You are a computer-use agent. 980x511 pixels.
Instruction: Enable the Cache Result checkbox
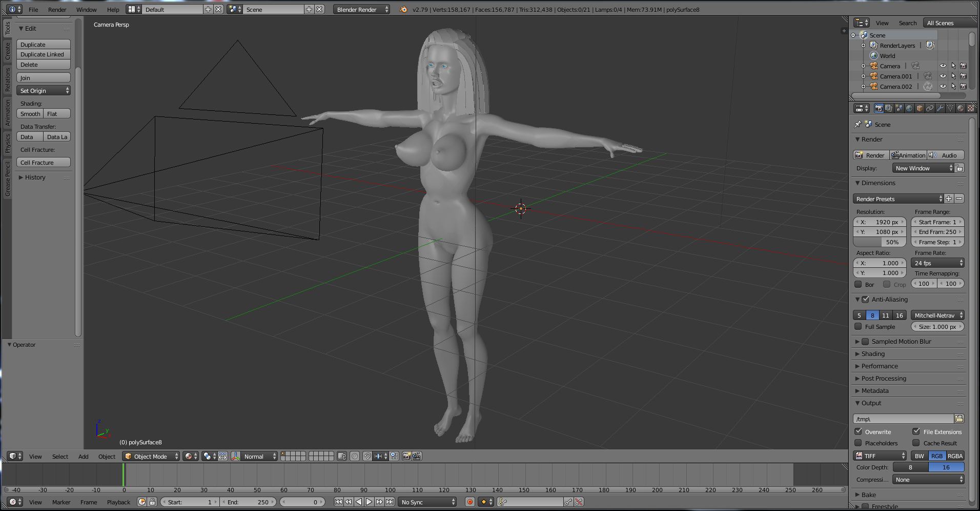[916, 443]
